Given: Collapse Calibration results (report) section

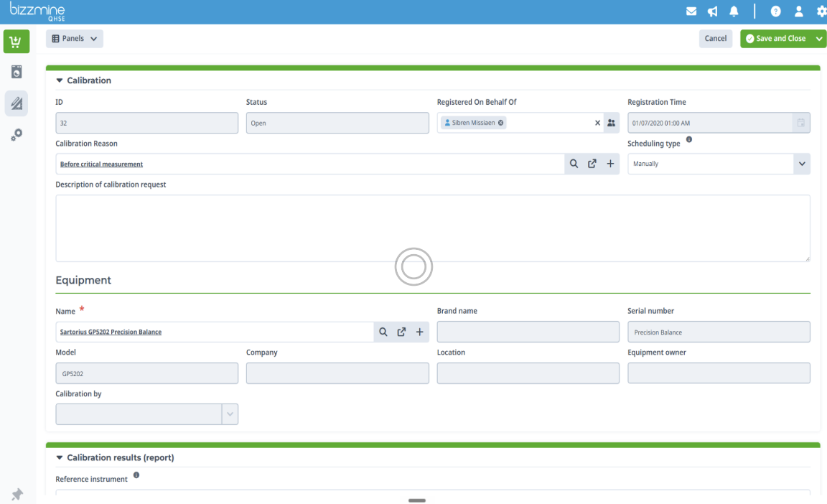Looking at the screenshot, I should click(60, 457).
